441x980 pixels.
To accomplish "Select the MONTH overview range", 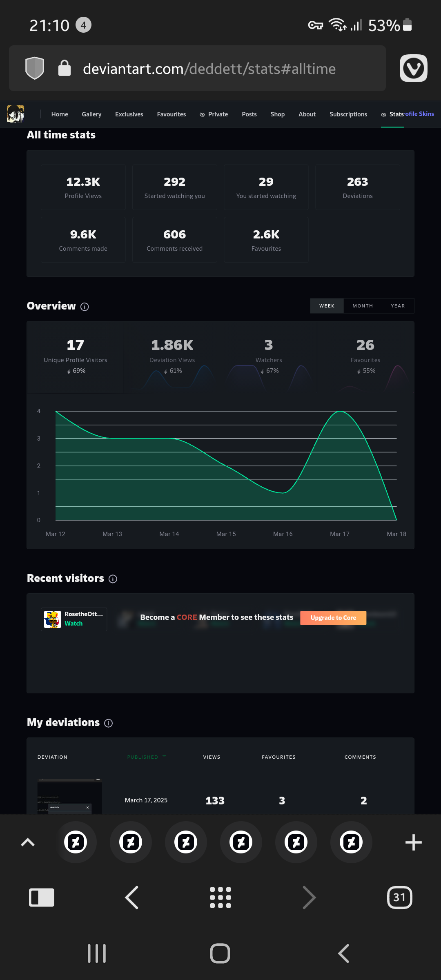I will [x=363, y=306].
